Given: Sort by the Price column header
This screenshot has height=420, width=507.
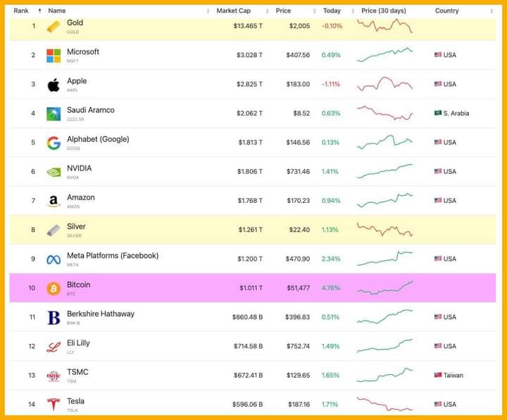Looking at the screenshot, I should [x=283, y=11].
